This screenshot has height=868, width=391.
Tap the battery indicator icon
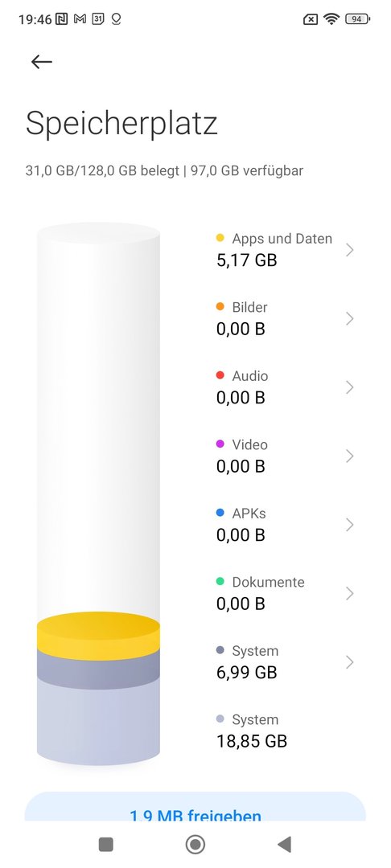(358, 19)
